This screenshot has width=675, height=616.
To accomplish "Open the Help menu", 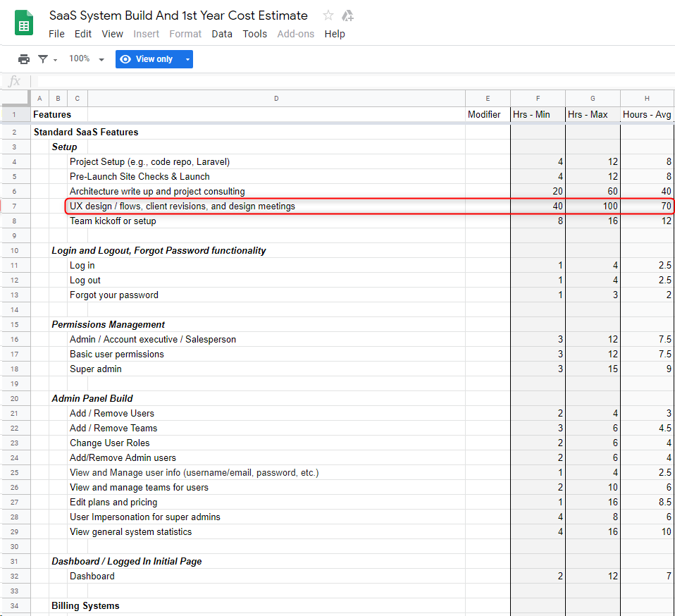I will pos(335,34).
